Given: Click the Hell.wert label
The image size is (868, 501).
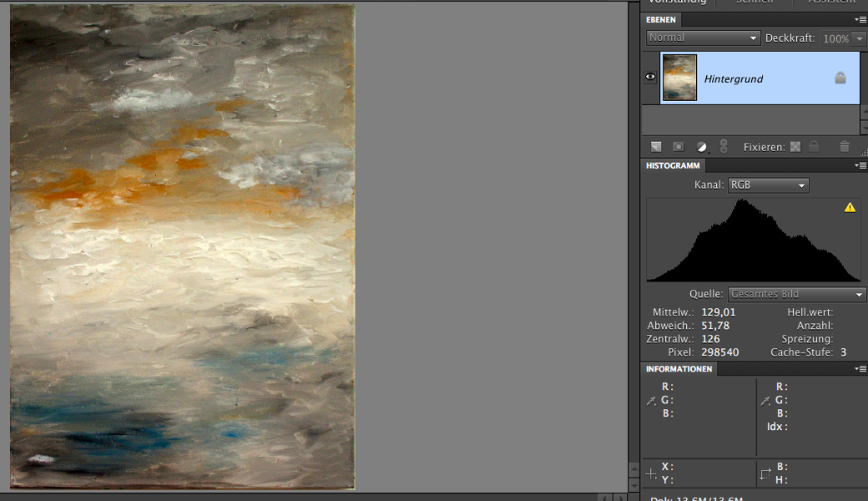Looking at the screenshot, I should (810, 312).
